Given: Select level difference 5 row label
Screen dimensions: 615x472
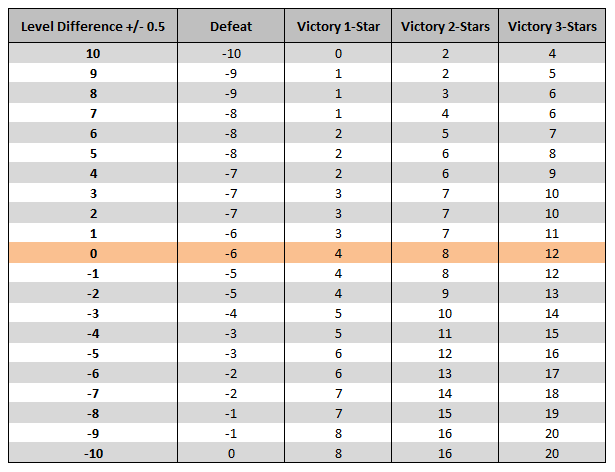Looking at the screenshot, I should tap(93, 153).
